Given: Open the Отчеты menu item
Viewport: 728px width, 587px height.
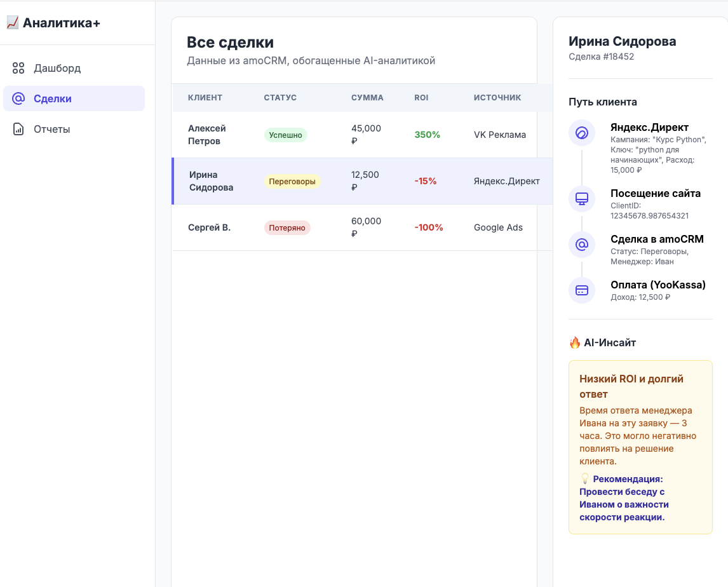Looking at the screenshot, I should click(51, 129).
